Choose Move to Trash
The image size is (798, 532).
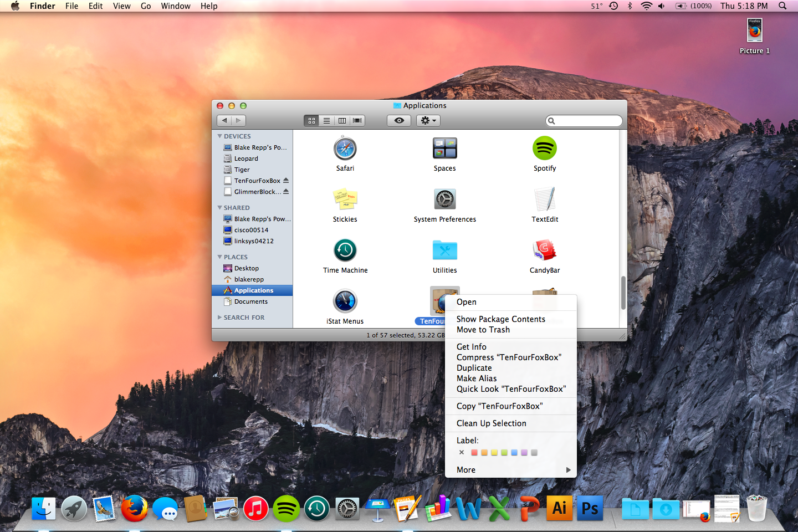click(x=511, y=330)
